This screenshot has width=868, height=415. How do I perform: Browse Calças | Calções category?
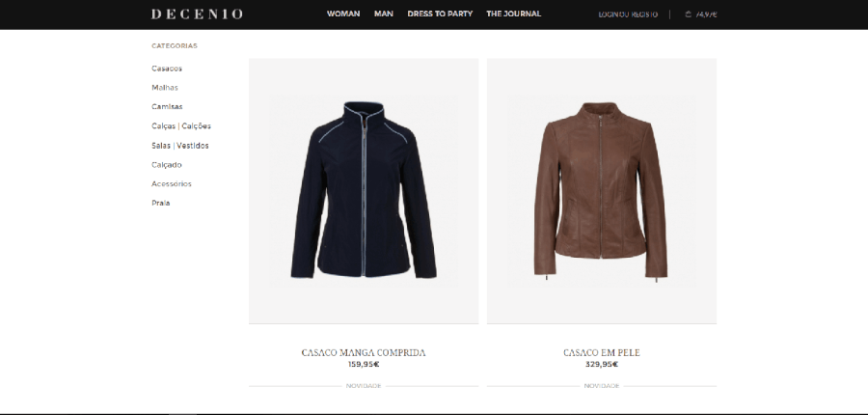pos(181,126)
